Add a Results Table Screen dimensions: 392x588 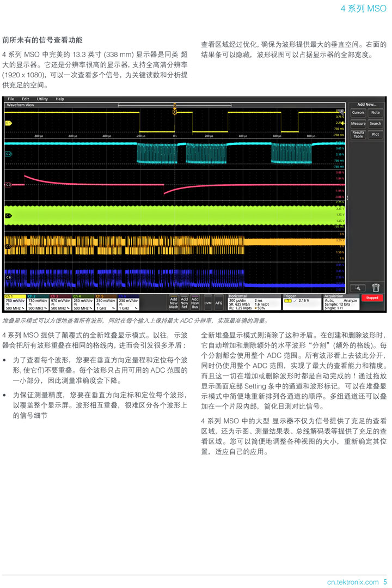358,135
